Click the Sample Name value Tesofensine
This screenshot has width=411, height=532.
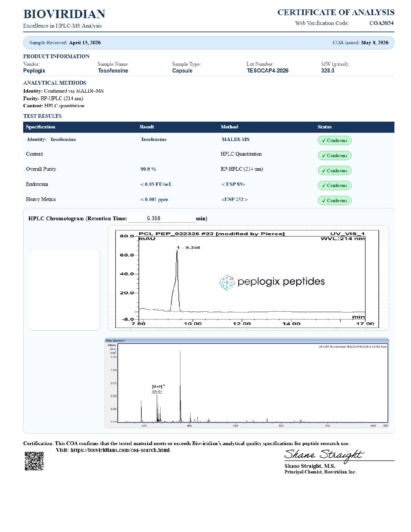(x=113, y=71)
